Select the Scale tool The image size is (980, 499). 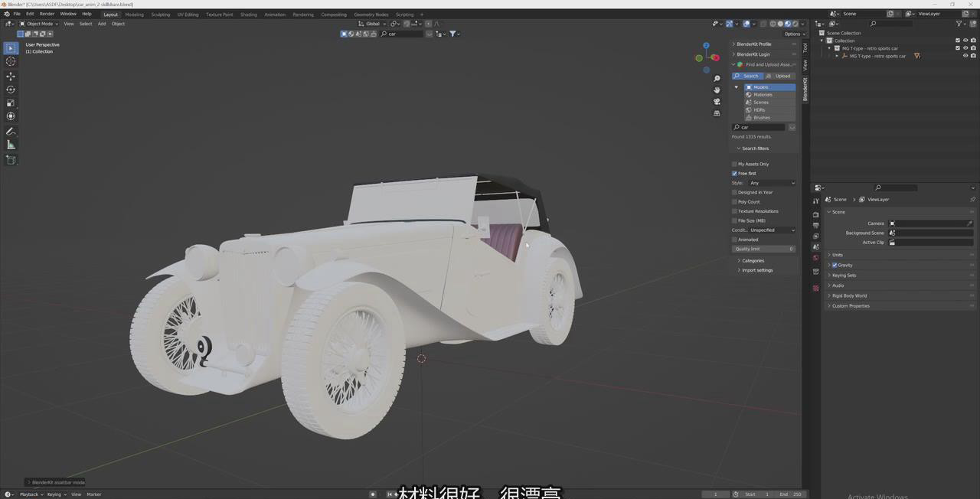pos(11,103)
